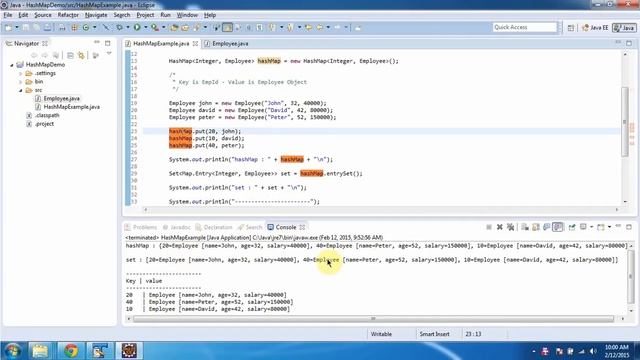Open the Refactor menu
The width and height of the screenshot is (640, 360).
point(68,15)
